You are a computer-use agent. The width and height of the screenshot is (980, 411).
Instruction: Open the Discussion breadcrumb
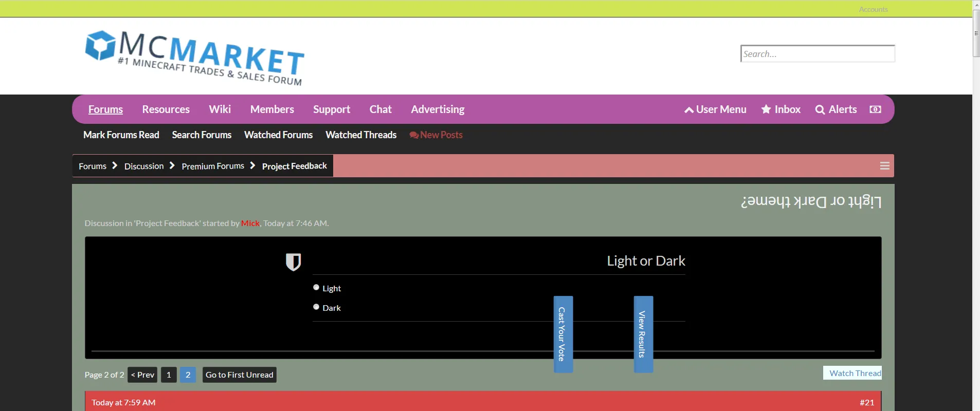pyautogui.click(x=144, y=166)
